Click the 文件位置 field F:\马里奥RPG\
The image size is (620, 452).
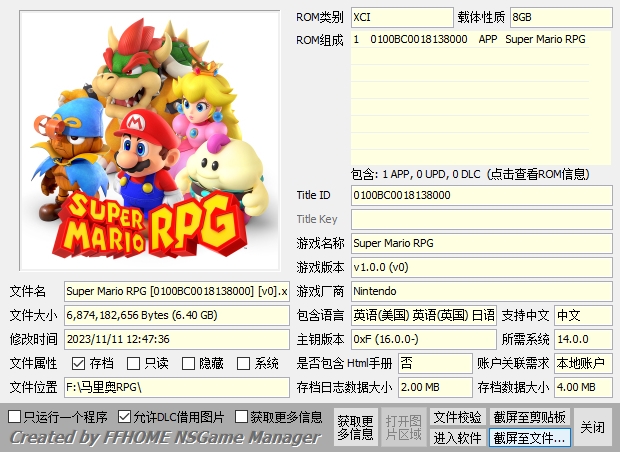[x=177, y=387]
